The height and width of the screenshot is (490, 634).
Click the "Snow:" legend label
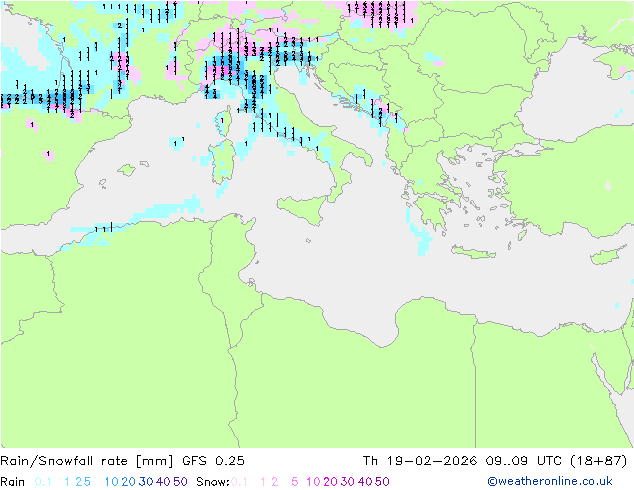pos(213,482)
